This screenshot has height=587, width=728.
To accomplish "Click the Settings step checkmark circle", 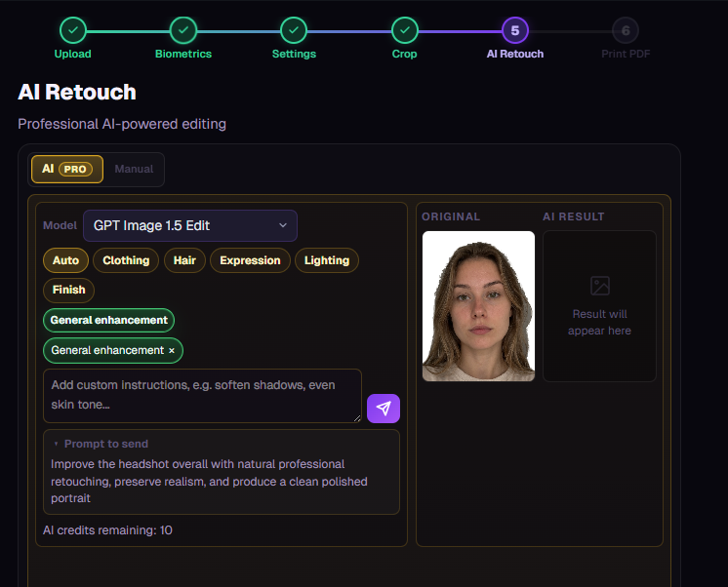I will coord(294,30).
